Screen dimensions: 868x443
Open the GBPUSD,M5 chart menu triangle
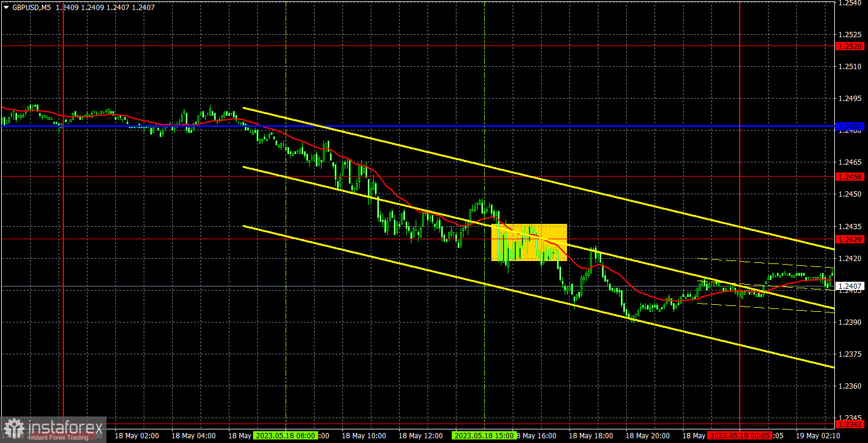6,7
